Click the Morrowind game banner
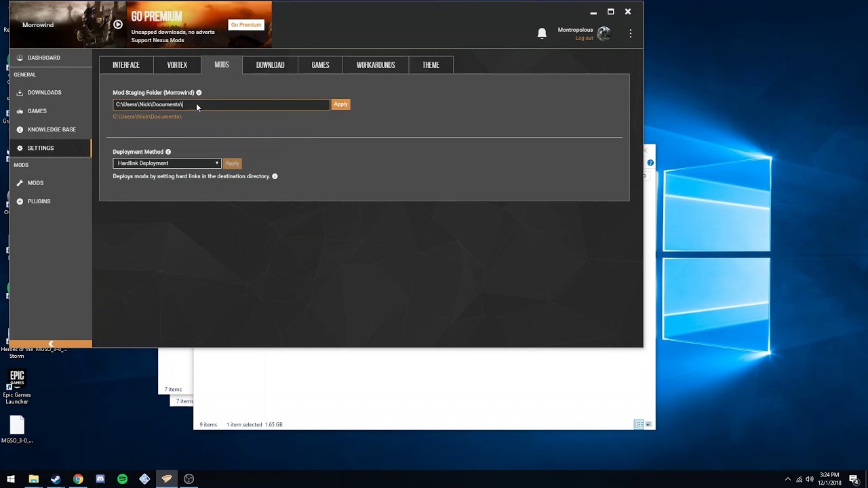 point(68,24)
